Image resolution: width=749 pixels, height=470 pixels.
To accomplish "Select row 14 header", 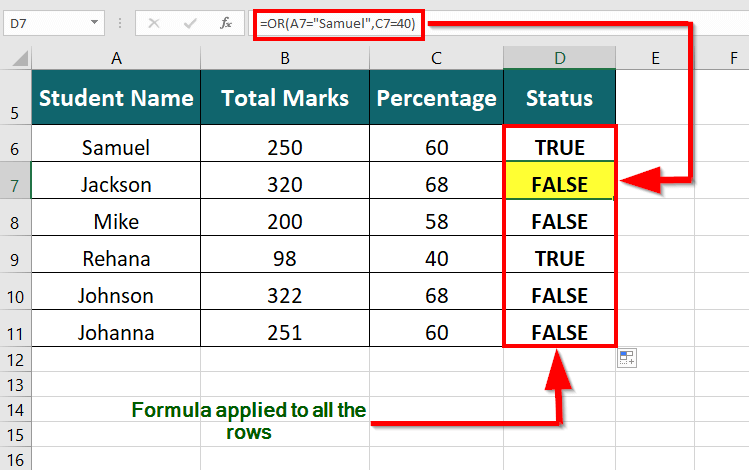I will [15, 409].
